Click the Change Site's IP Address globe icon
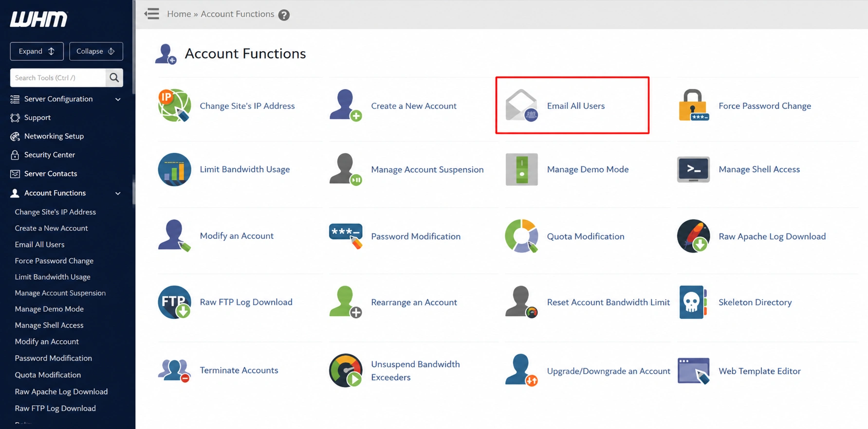The image size is (868, 429). tap(174, 106)
